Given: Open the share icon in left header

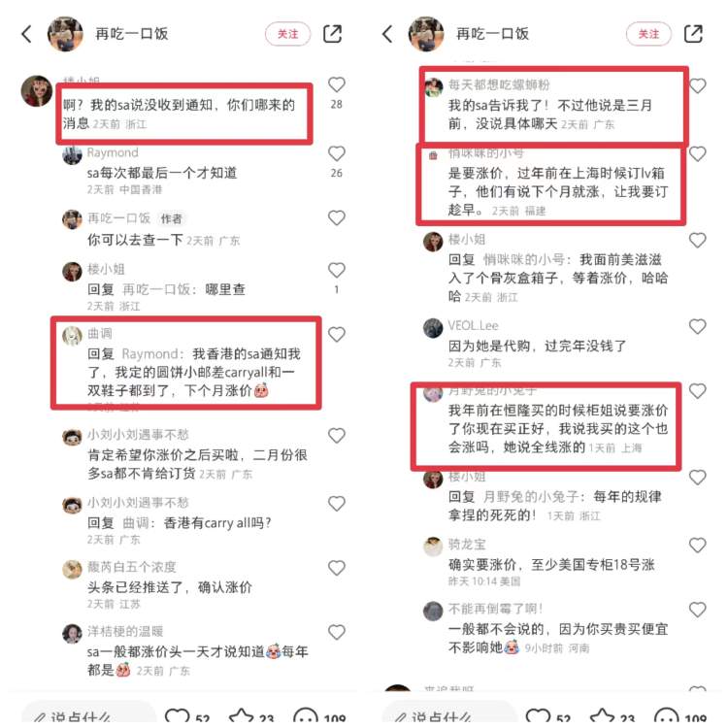Looking at the screenshot, I should [332, 34].
